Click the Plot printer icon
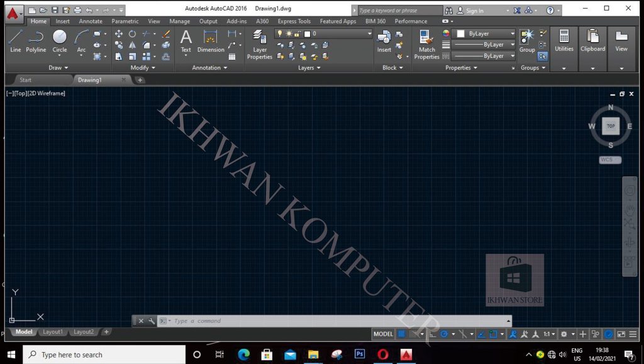 pyautogui.click(x=77, y=10)
